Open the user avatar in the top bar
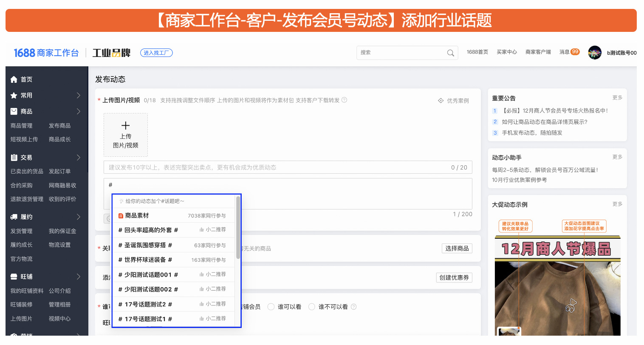 [594, 53]
